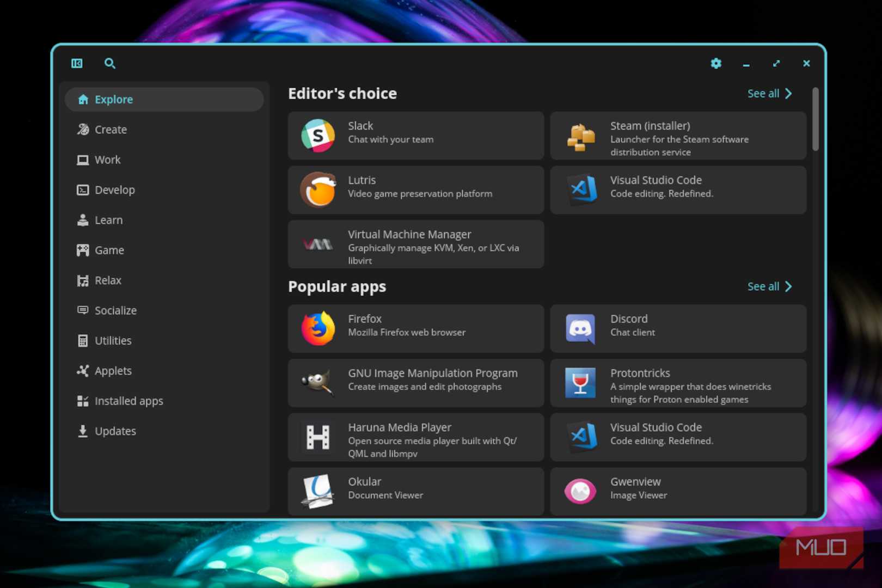
Task: Click the Slack app icon
Action: pyautogui.click(x=318, y=136)
